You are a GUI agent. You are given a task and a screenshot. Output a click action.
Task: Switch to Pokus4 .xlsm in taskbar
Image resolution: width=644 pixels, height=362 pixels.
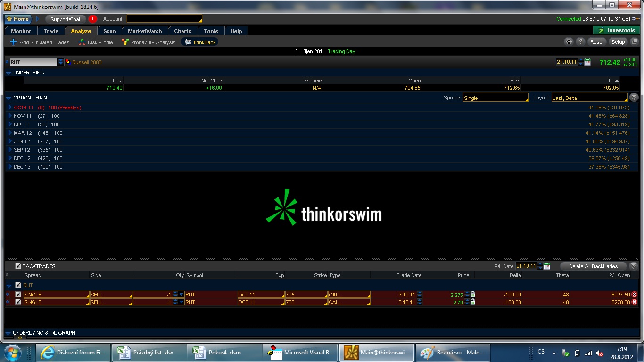(226, 352)
